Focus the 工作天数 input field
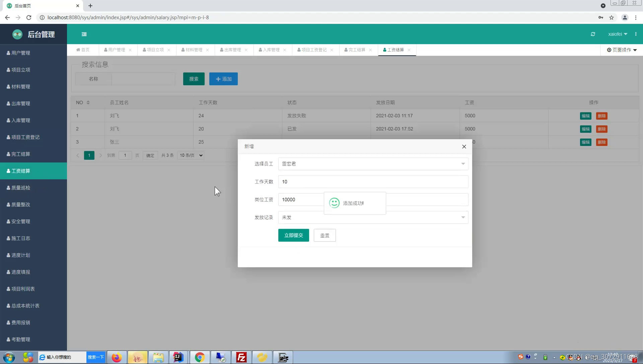This screenshot has width=643, height=364. pos(373,182)
